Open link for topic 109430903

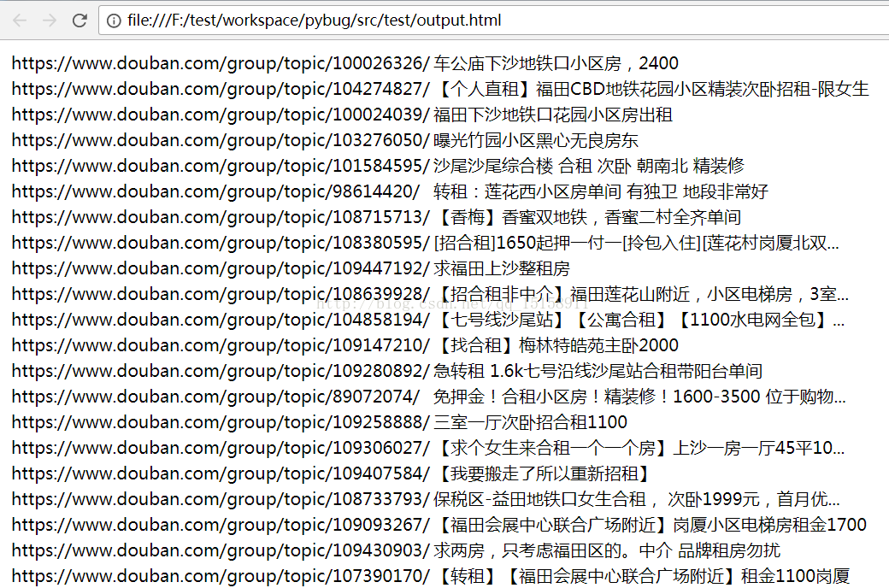click(221, 550)
